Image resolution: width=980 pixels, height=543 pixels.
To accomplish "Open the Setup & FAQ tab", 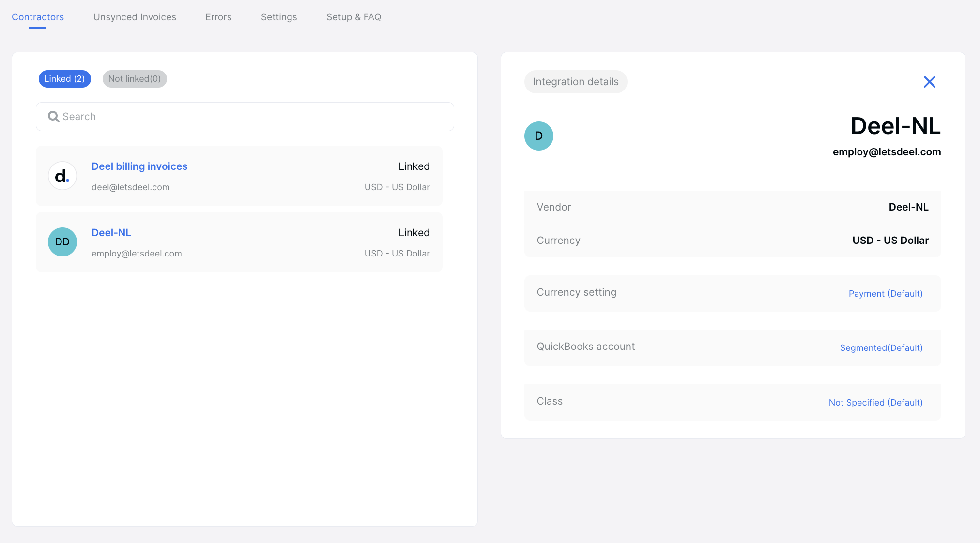I will pos(353,17).
